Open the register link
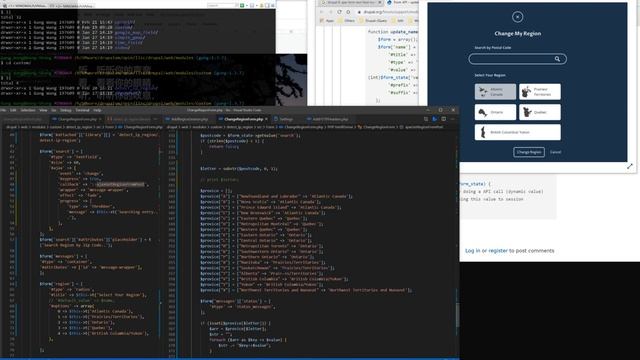The height and width of the screenshot is (360, 640). tap(498, 251)
